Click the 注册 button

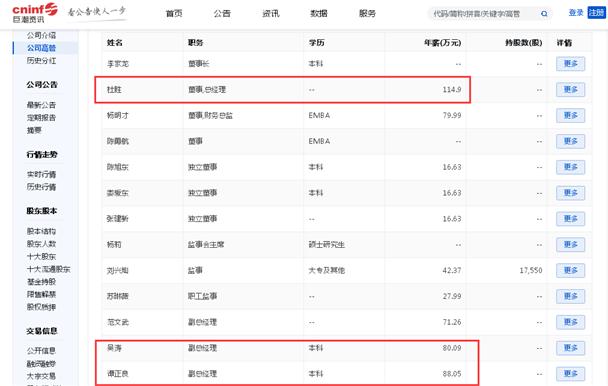point(596,12)
